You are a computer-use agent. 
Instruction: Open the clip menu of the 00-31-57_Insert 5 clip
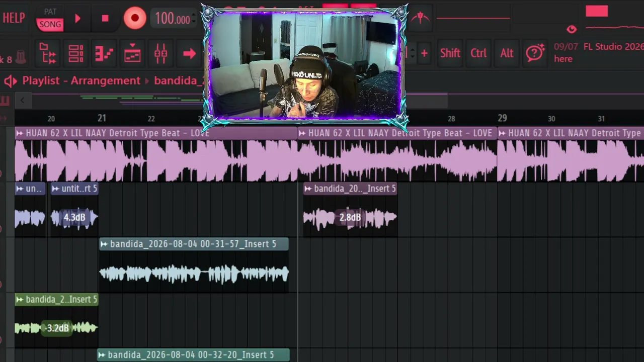104,244
